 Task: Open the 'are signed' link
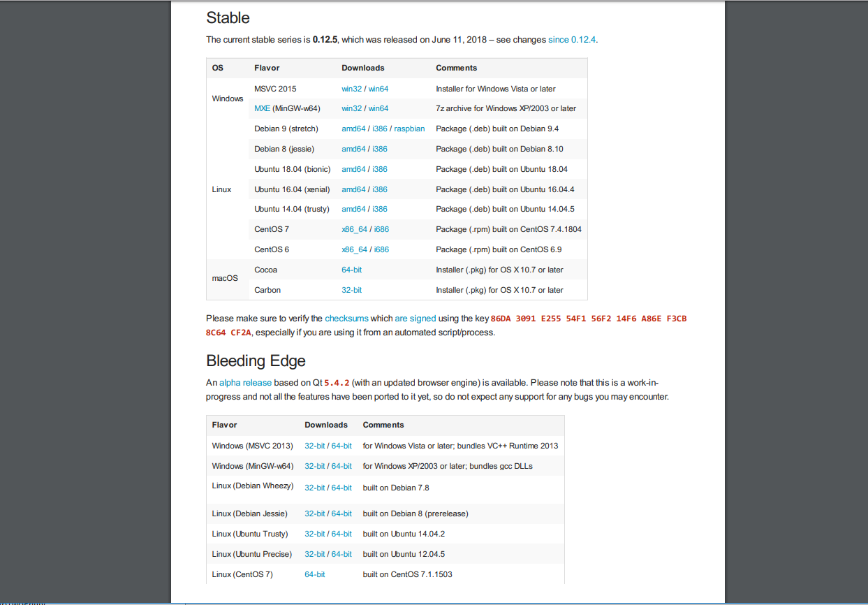(x=415, y=319)
